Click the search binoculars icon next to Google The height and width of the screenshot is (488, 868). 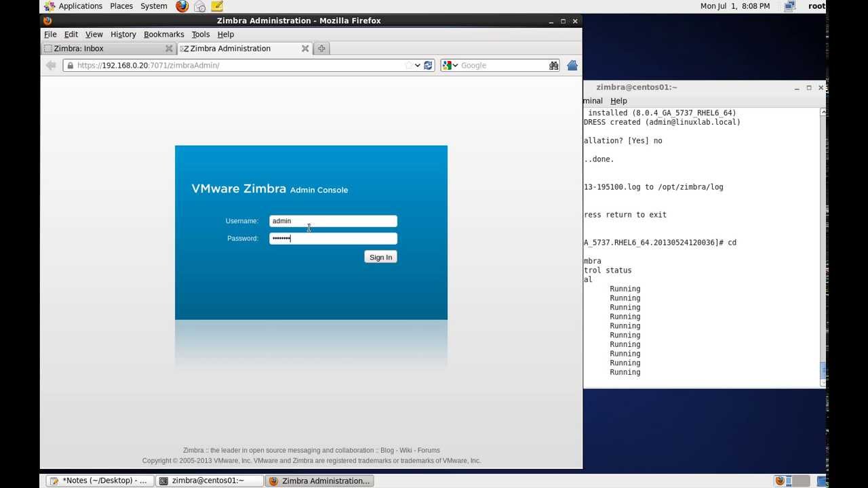553,65
